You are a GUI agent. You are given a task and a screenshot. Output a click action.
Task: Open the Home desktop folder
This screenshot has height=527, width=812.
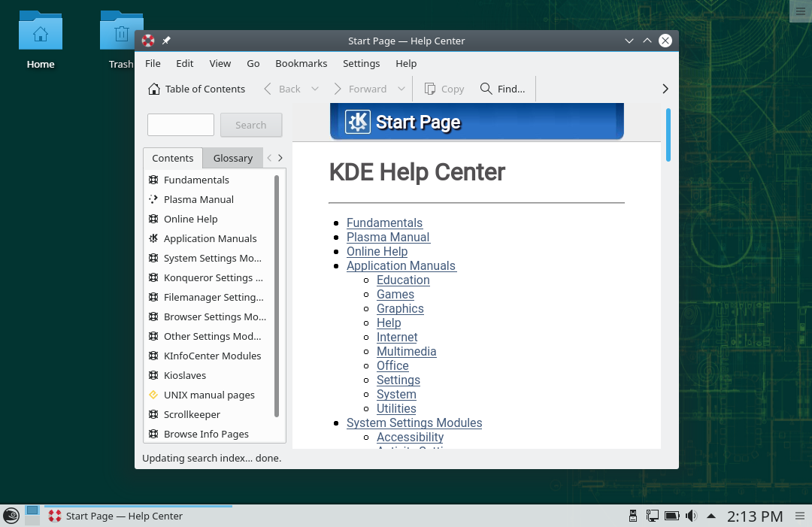(x=41, y=41)
